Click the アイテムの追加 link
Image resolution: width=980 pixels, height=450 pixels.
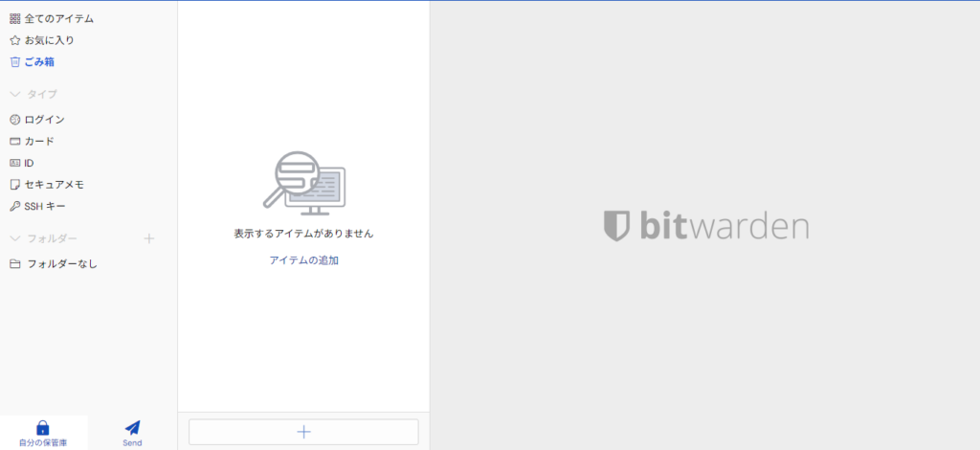(303, 260)
